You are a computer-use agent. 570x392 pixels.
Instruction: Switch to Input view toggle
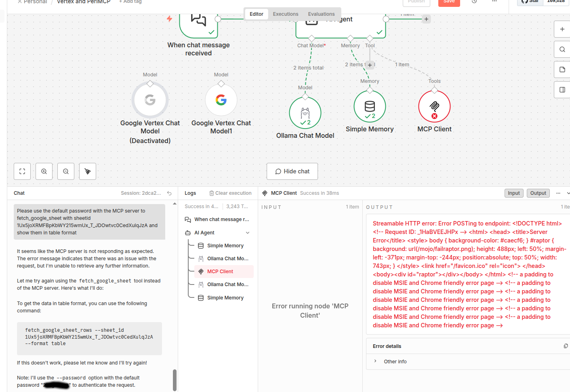[514, 193]
